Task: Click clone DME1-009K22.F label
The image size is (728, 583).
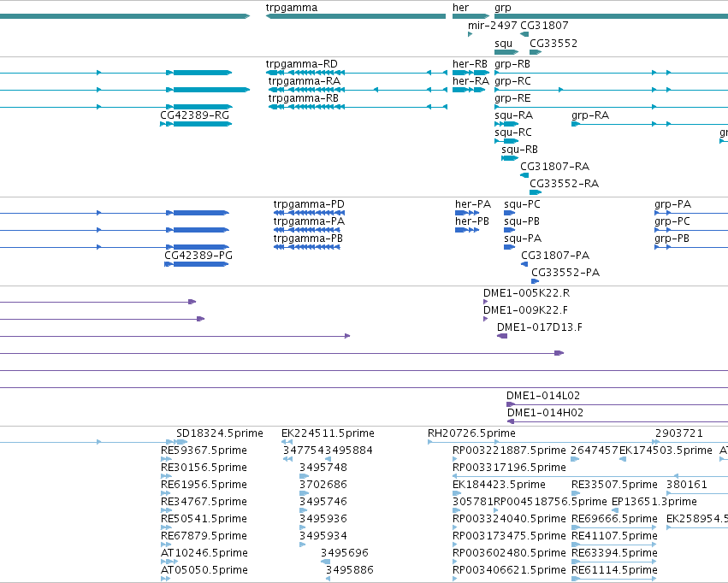Action: click(525, 310)
